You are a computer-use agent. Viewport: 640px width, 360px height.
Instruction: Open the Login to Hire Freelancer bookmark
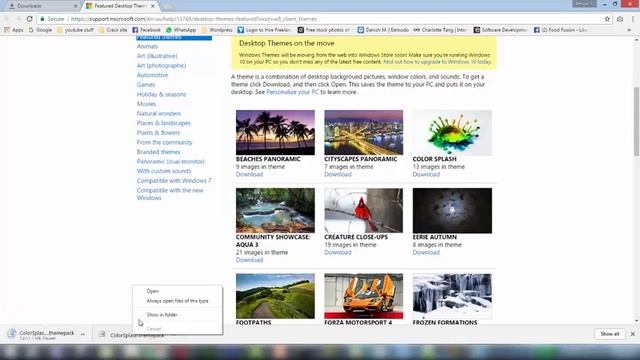[264, 30]
